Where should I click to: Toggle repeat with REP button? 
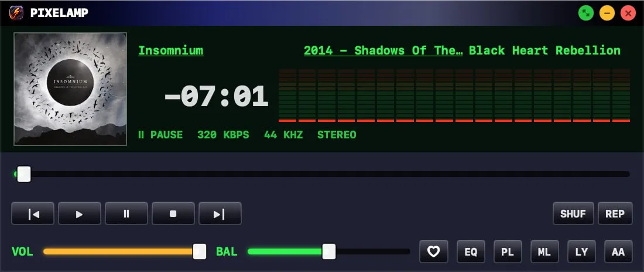[x=615, y=213]
